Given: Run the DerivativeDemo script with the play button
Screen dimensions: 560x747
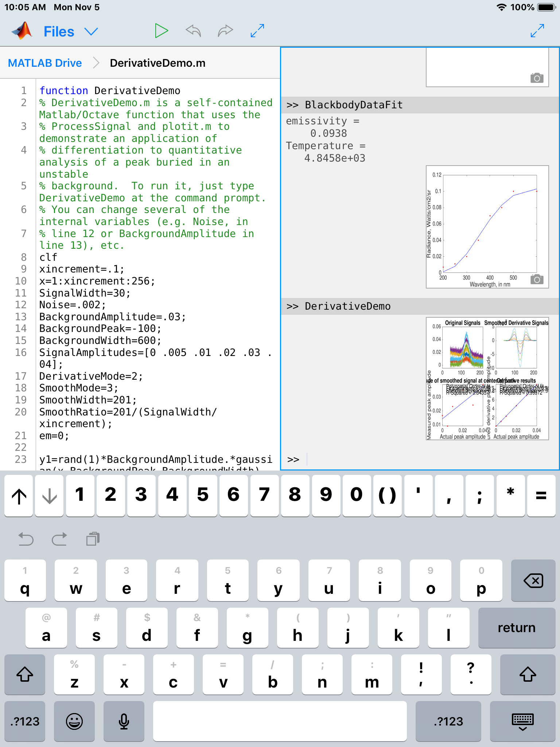Looking at the screenshot, I should [x=161, y=31].
